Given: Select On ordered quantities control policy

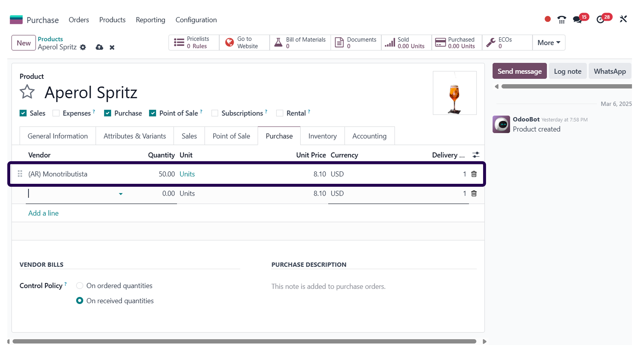Looking at the screenshot, I should [x=80, y=286].
